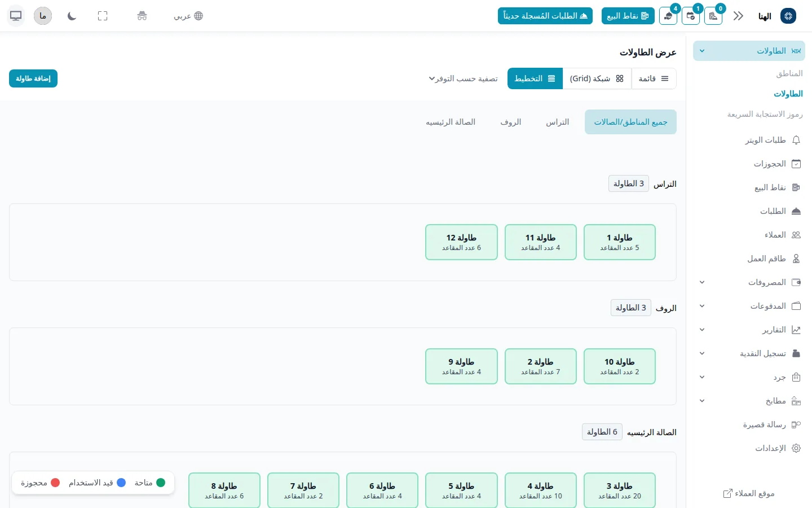Expand المدفوعات submenu

click(749, 306)
